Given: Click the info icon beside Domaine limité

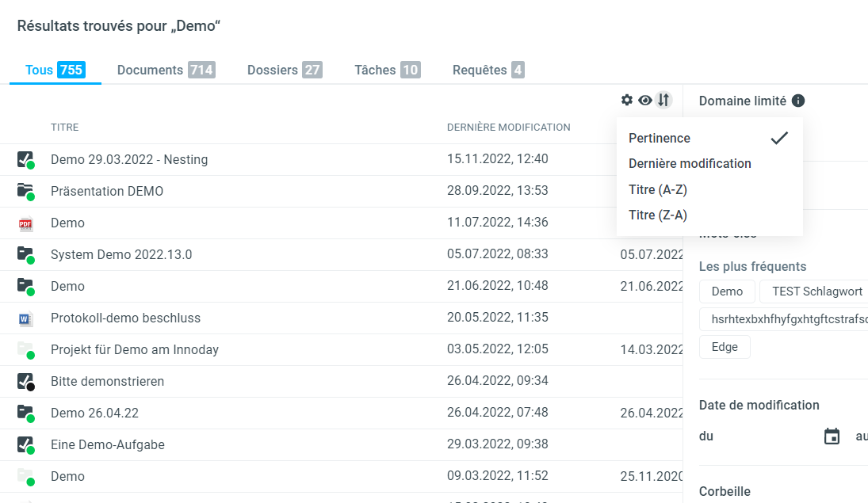Looking at the screenshot, I should (x=798, y=101).
